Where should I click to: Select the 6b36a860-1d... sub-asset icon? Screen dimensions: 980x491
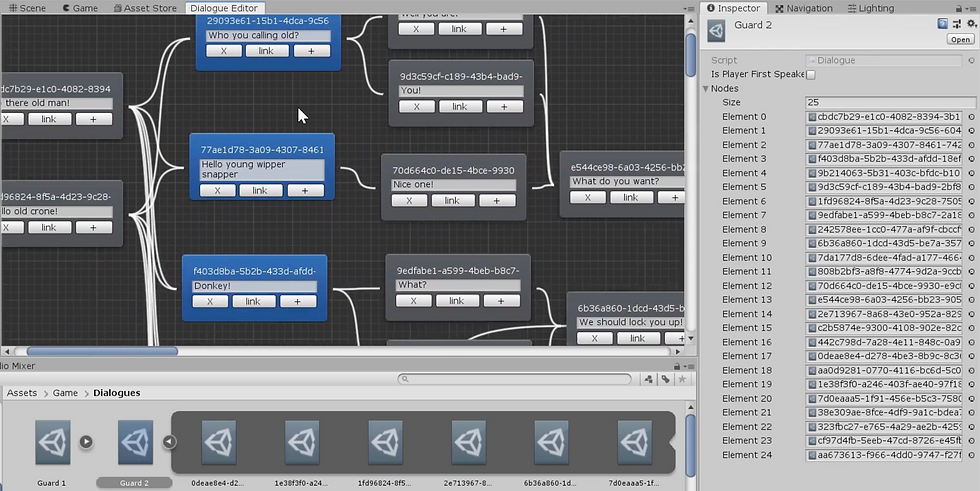(x=552, y=442)
